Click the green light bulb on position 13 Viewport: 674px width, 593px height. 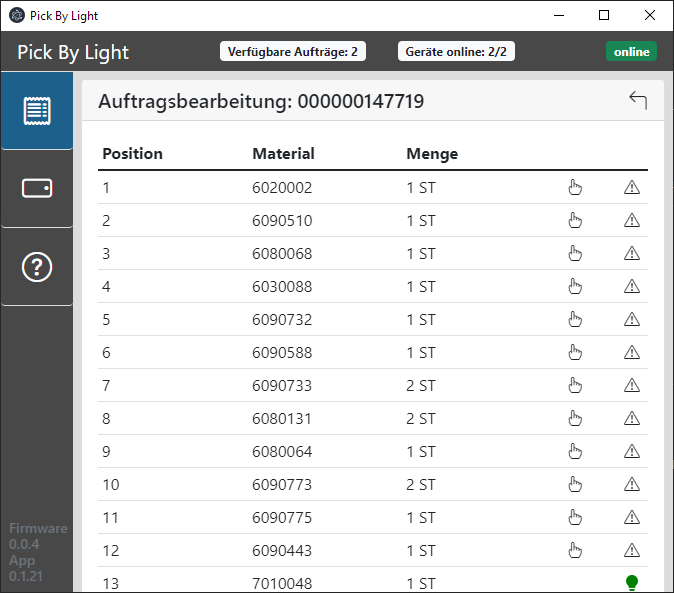631,582
